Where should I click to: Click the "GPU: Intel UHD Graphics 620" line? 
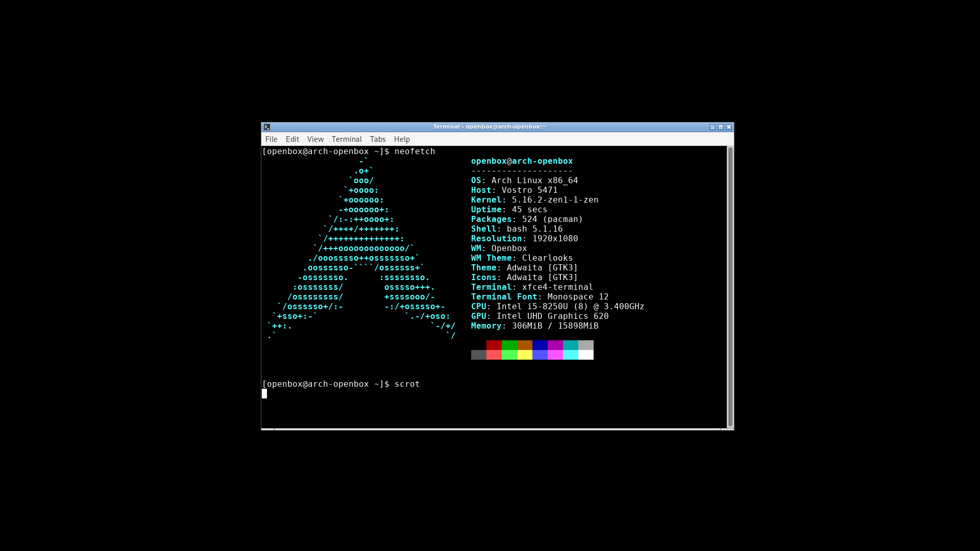coord(540,316)
